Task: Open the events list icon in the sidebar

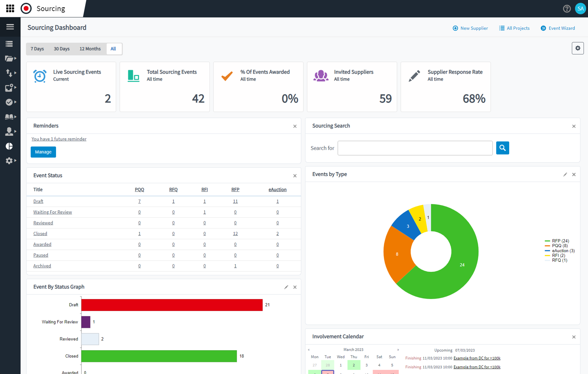Action: tap(10, 44)
